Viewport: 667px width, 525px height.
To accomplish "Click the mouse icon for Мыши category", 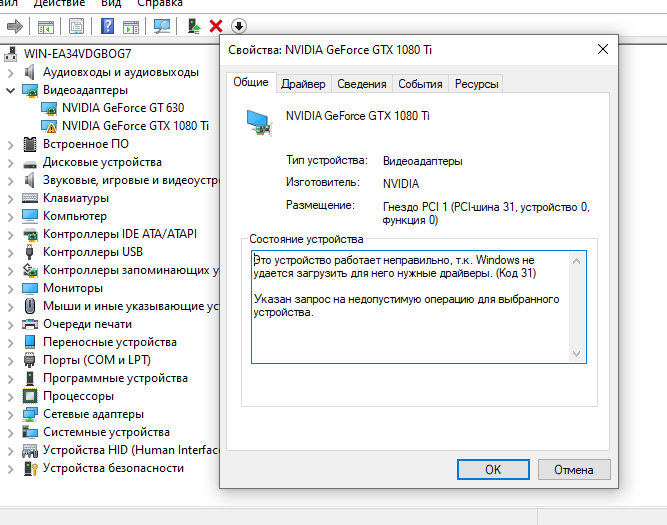I will coord(30,306).
